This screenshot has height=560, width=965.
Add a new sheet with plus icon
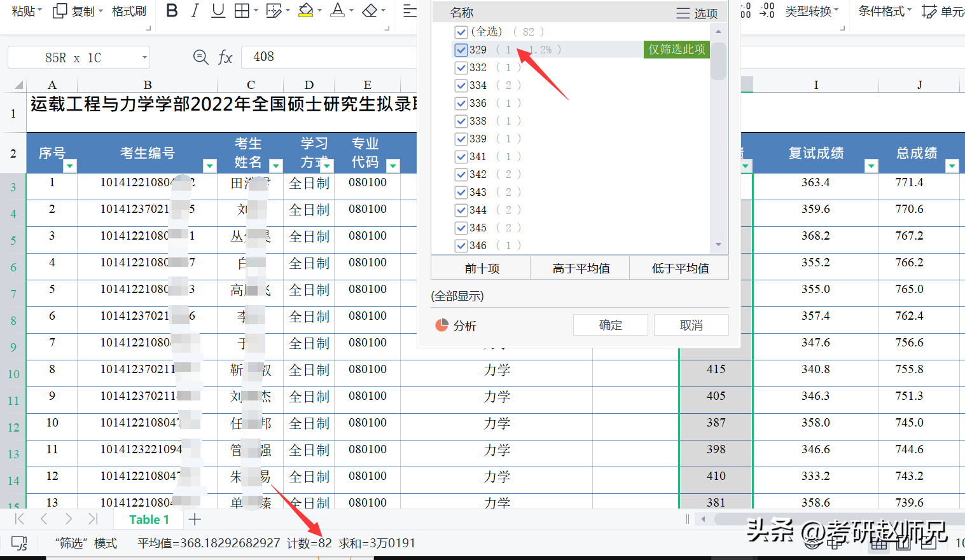pos(195,519)
